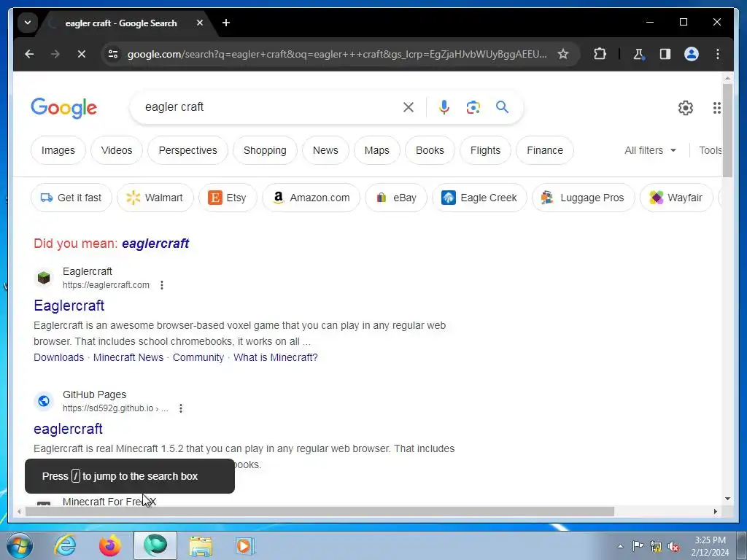This screenshot has height=560, width=747.
Task: Select the Books filter
Action: click(x=430, y=150)
